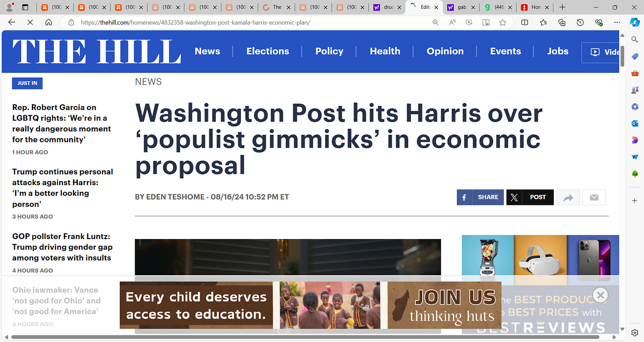Screen dimensions: 644x342
Task: Close the bottom banner ad with X
Action: click(600, 295)
